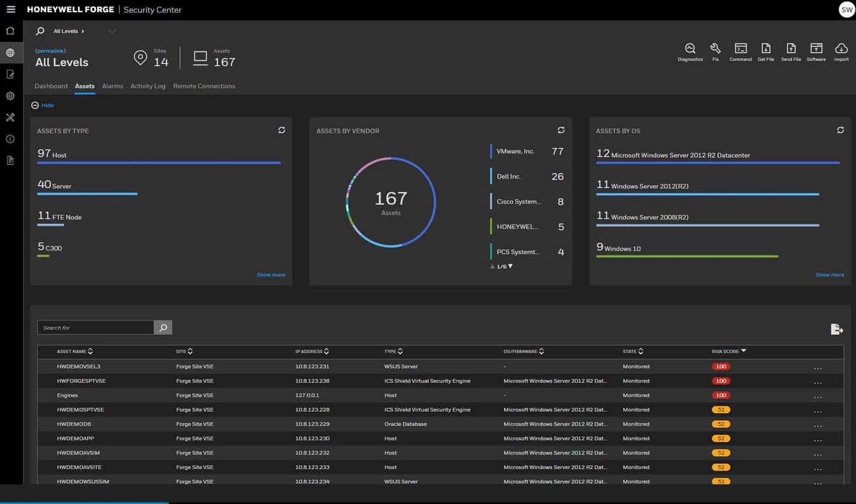Sort table by OS/Firmware column
This screenshot has width=856, height=504.
click(524, 351)
